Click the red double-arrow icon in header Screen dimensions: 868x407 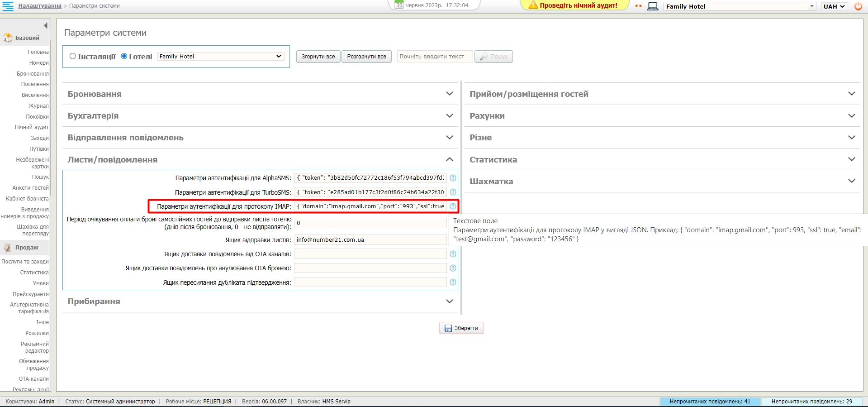(x=638, y=6)
